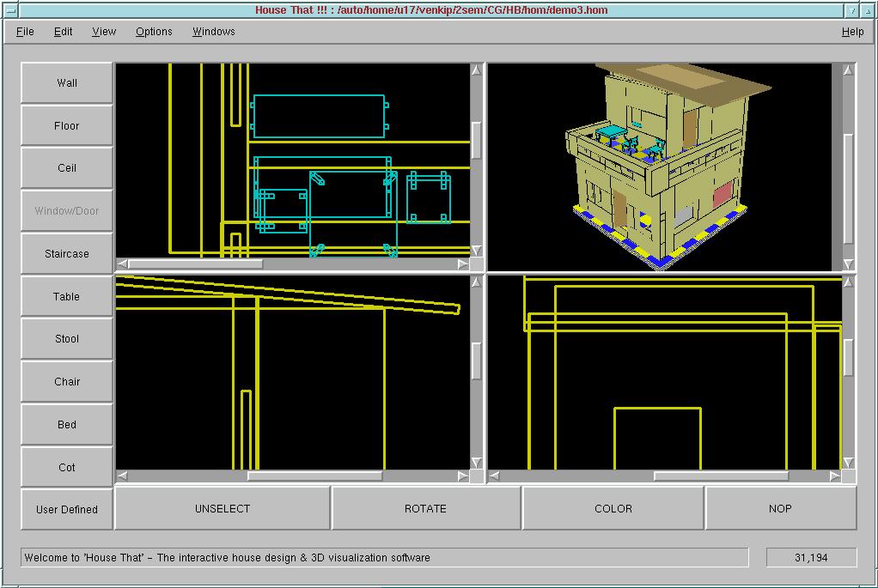Open the window menu button in title bar
This screenshot has width=878, height=588.
(10, 10)
